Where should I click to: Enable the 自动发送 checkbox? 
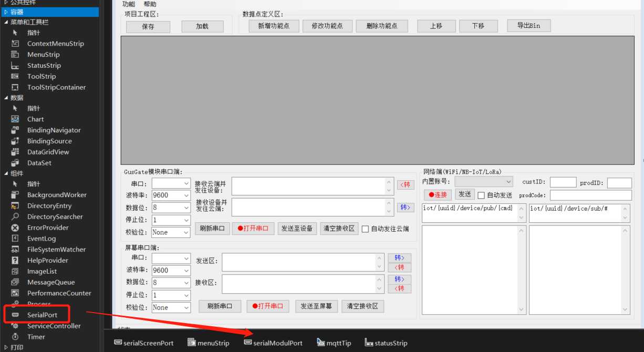point(481,195)
